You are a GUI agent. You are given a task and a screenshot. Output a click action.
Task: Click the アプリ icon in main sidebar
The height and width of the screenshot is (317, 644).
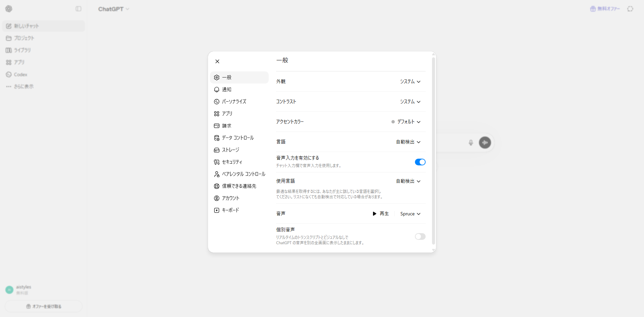coord(9,62)
